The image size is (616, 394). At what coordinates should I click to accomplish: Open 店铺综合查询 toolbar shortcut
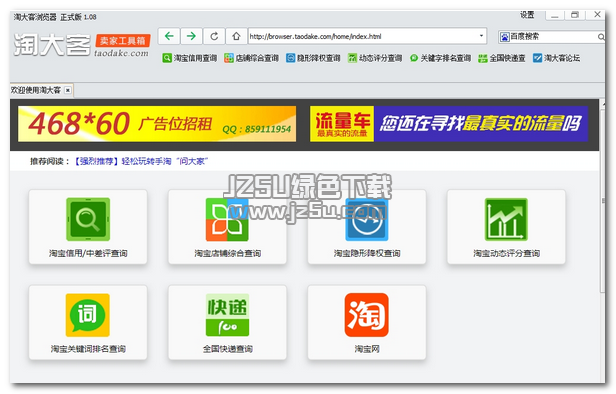[251, 58]
